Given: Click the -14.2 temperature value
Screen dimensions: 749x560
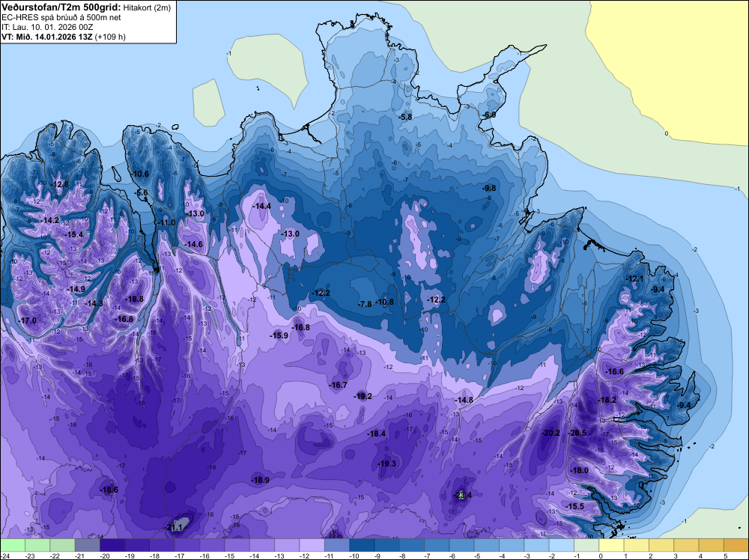Looking at the screenshot, I should [x=51, y=221].
